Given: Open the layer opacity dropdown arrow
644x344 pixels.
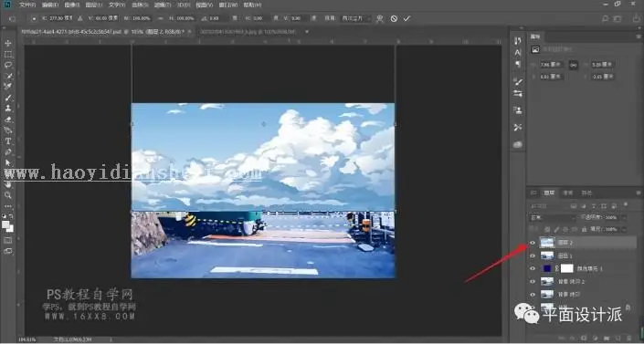Looking at the screenshot, I should coord(624,217).
